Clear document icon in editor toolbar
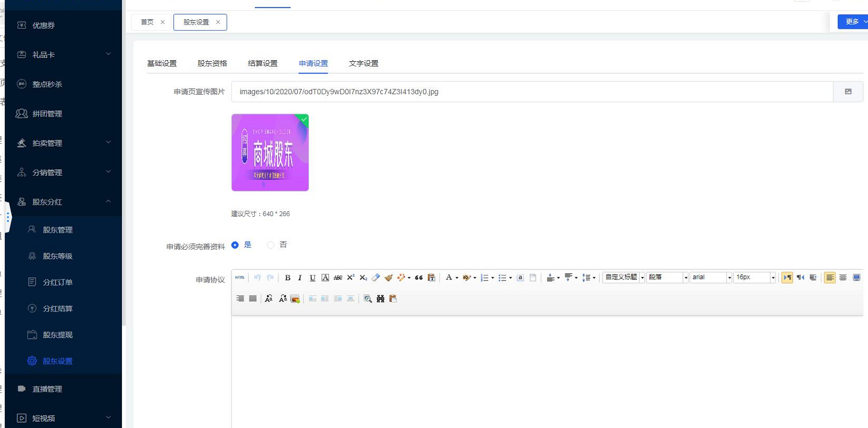Image resolution: width=868 pixels, height=428 pixels. [x=533, y=277]
